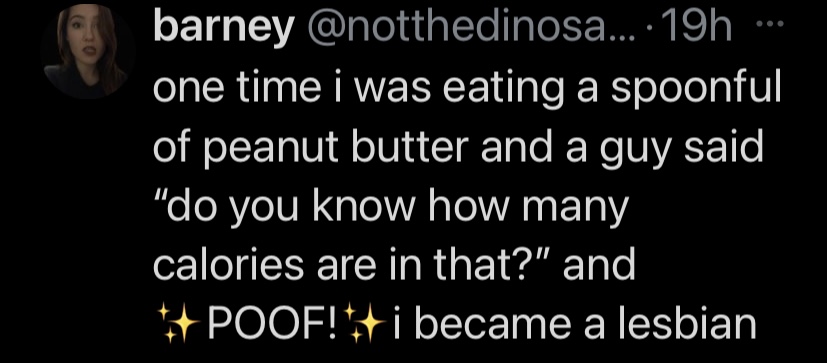Visit the "barney" display name profile
This screenshot has height=363, width=827.
[x=223, y=31]
